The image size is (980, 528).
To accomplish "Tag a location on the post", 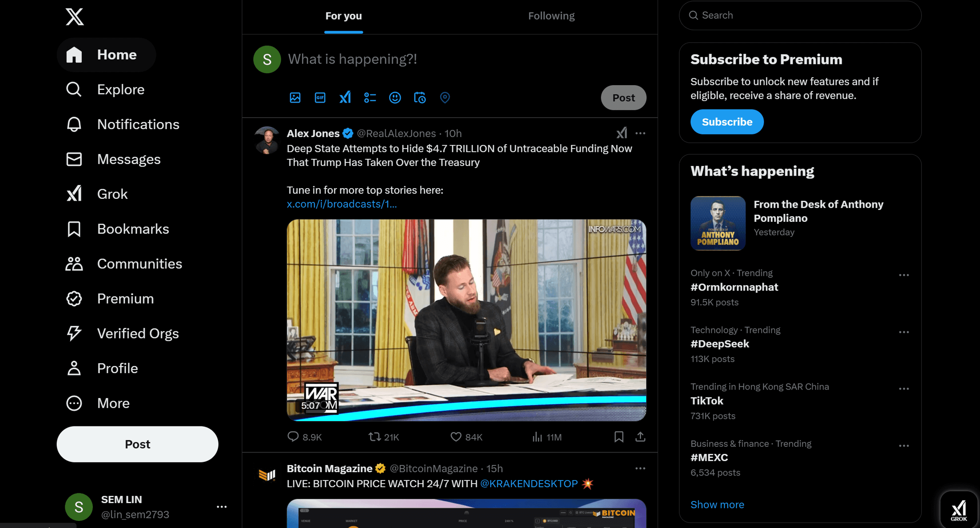I will pos(445,98).
